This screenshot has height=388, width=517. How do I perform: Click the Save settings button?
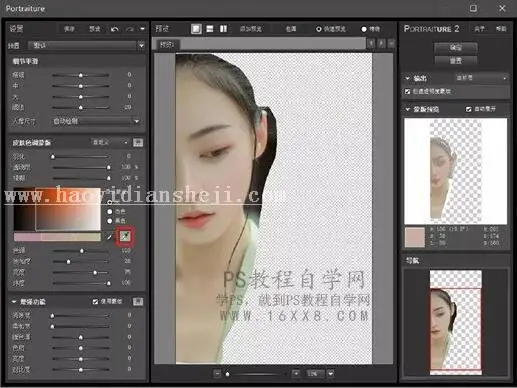(x=69, y=29)
